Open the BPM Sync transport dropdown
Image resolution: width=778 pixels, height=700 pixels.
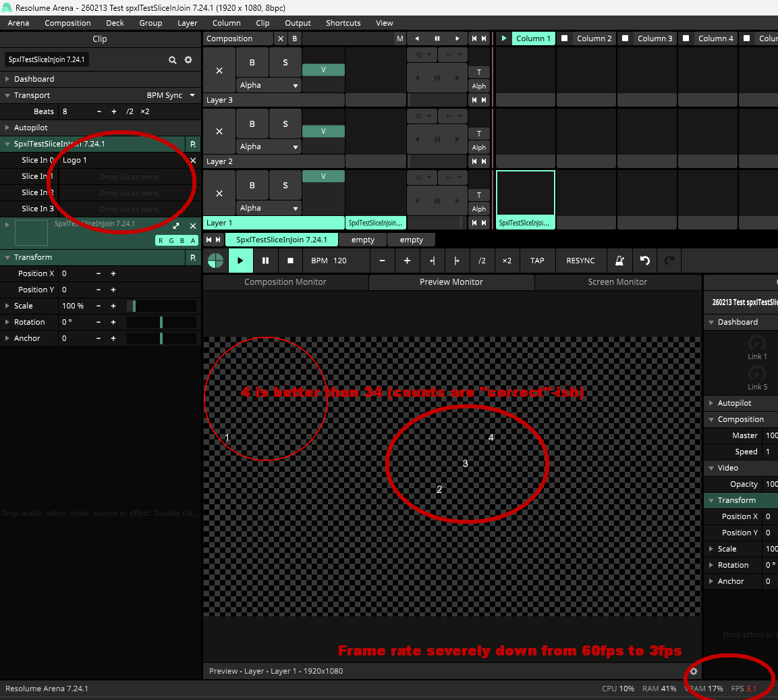pyautogui.click(x=171, y=95)
